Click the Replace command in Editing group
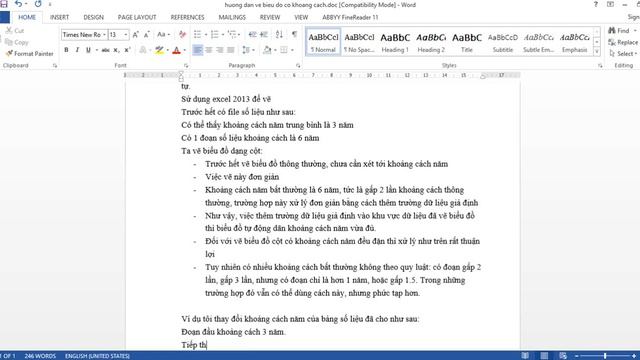Image resolution: width=640 pixels, height=360 pixels. (x=623, y=42)
